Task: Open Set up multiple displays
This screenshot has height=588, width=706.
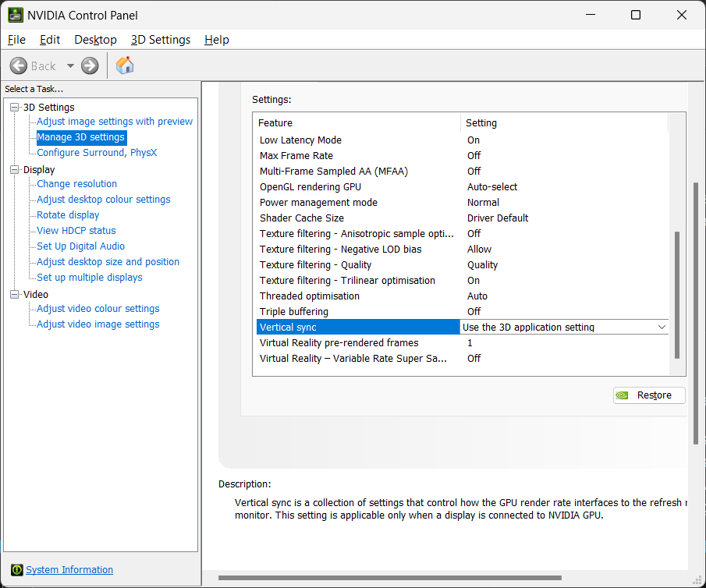Action: point(90,278)
